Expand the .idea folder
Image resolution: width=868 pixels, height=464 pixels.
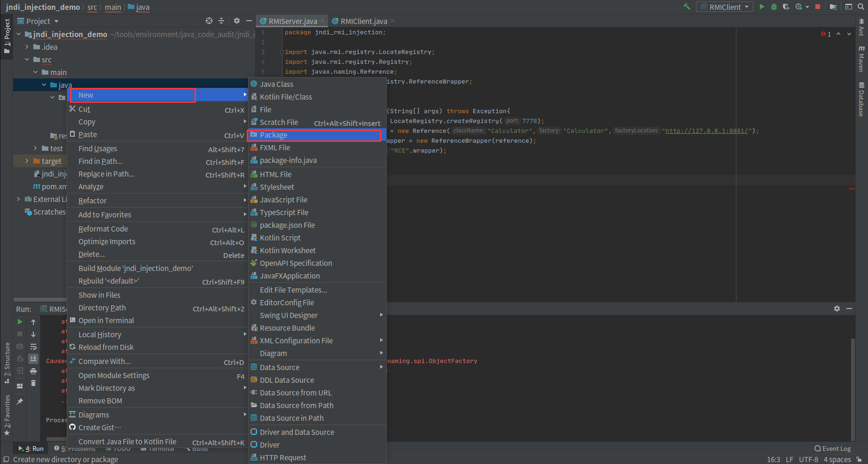pyautogui.click(x=27, y=46)
